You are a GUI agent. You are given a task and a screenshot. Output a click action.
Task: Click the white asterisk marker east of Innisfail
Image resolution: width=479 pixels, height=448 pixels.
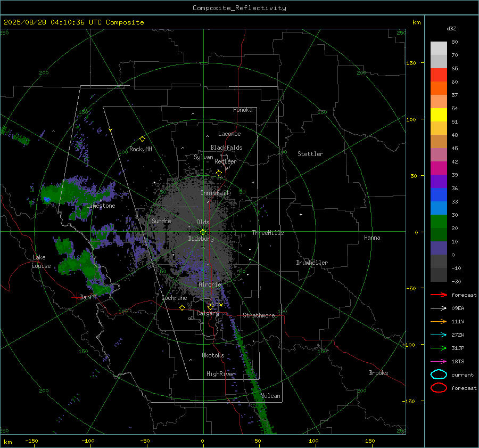(253, 183)
